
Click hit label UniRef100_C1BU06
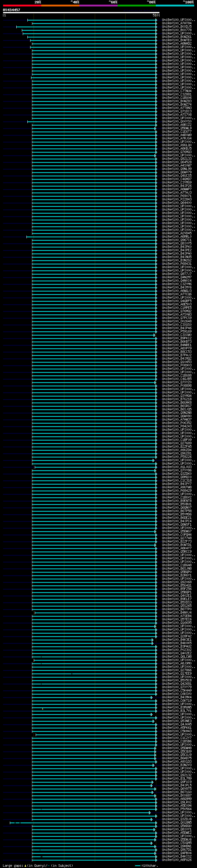(176, 98)
